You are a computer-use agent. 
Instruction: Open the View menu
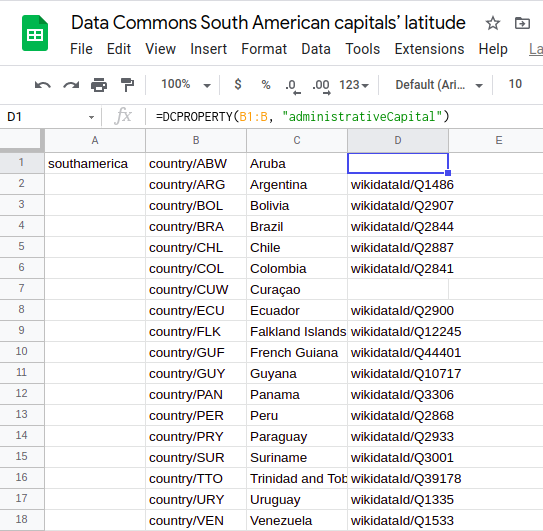point(161,49)
